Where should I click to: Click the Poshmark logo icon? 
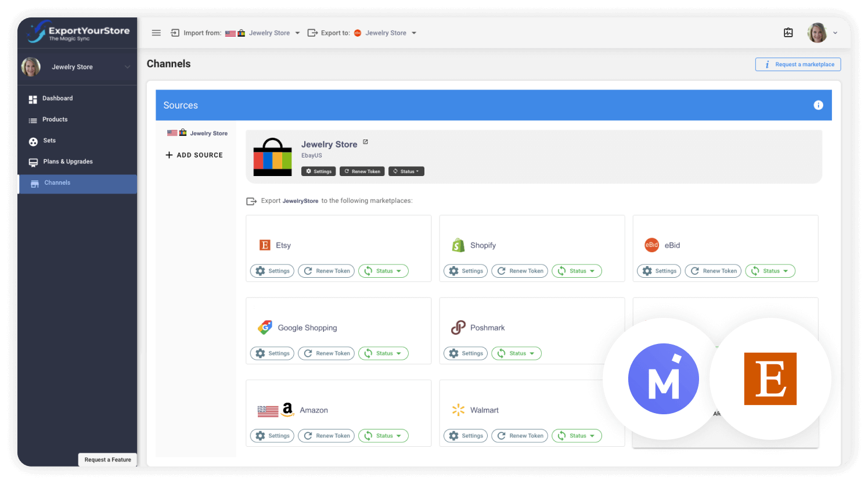[x=458, y=328]
